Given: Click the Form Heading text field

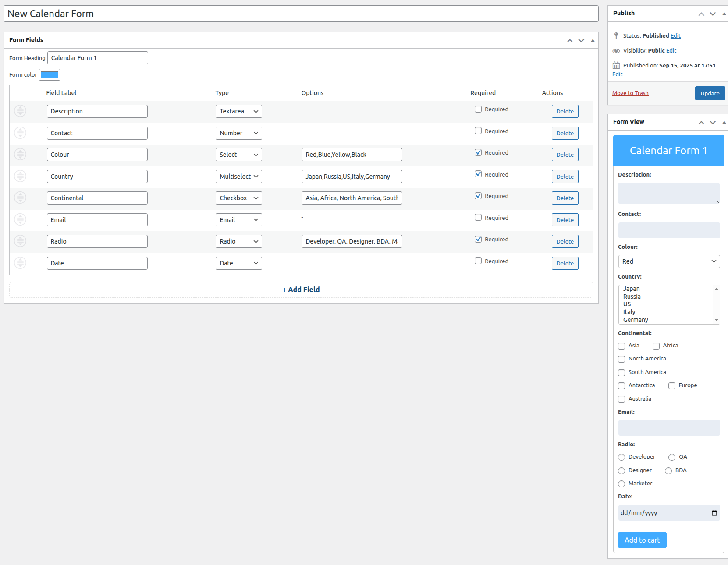Looking at the screenshot, I should pyautogui.click(x=97, y=58).
